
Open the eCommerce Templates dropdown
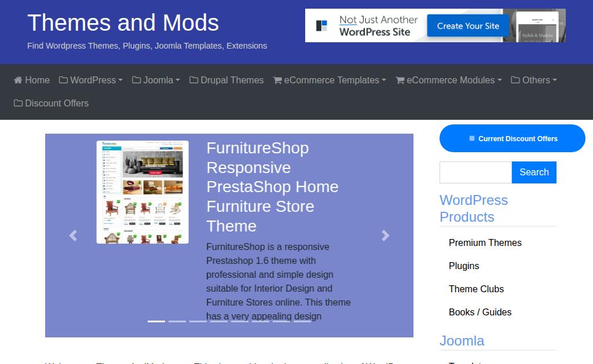coord(330,80)
